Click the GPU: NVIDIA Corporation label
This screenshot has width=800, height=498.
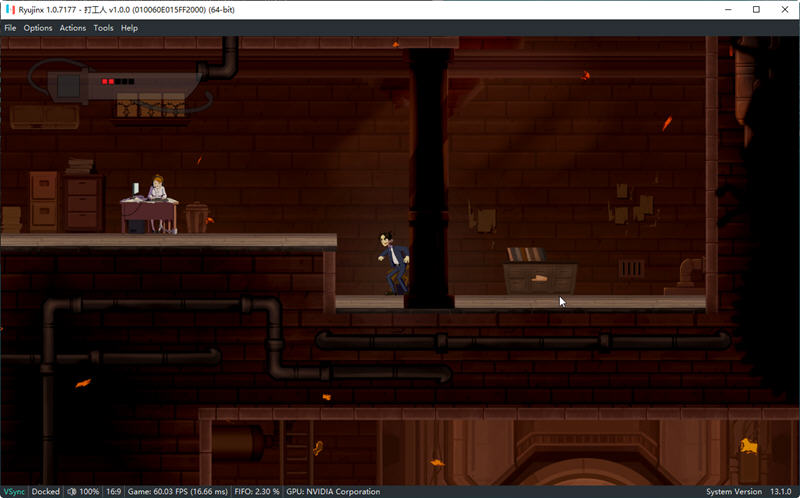[333, 491]
